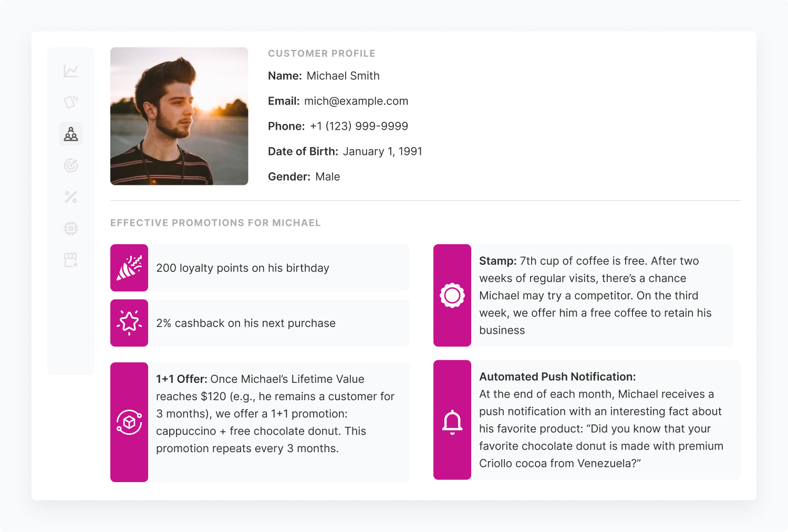The height and width of the screenshot is (532, 788).
Task: Click the Automated Push Notification heading
Action: [x=557, y=377]
